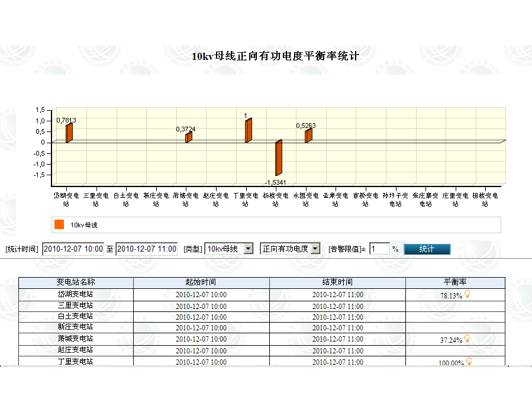Select the 三里变电站 table row name

coord(75,305)
